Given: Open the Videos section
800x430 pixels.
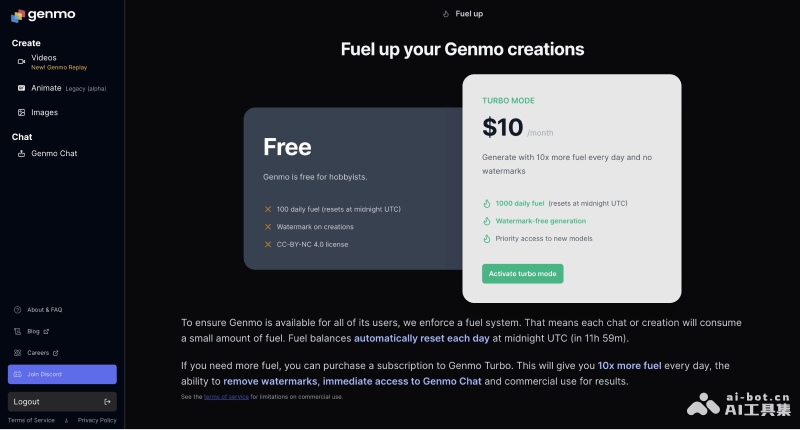Looking at the screenshot, I should [44, 58].
